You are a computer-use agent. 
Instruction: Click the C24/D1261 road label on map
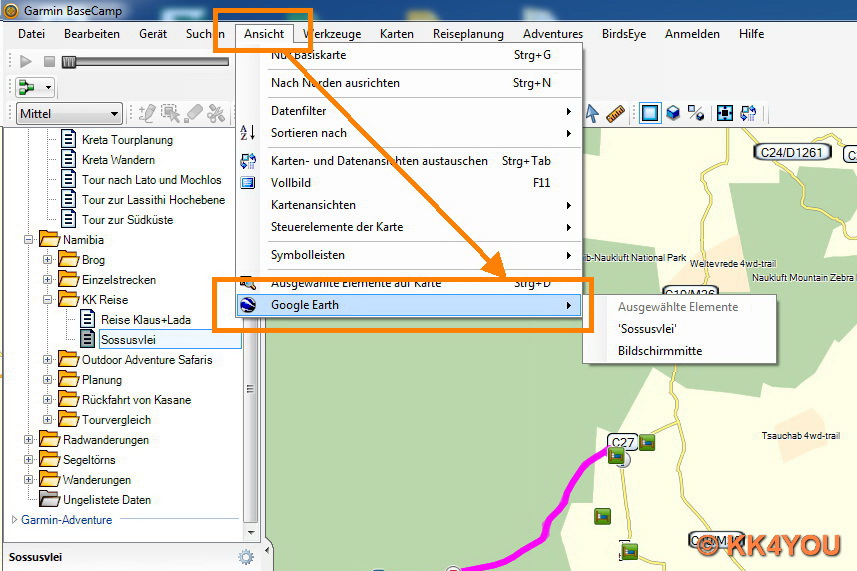point(791,152)
